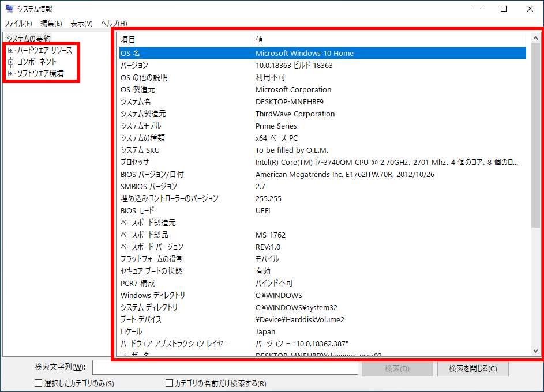The image size is (544, 392).
Task: Click the System Information app icon in title bar
Action: (9, 9)
